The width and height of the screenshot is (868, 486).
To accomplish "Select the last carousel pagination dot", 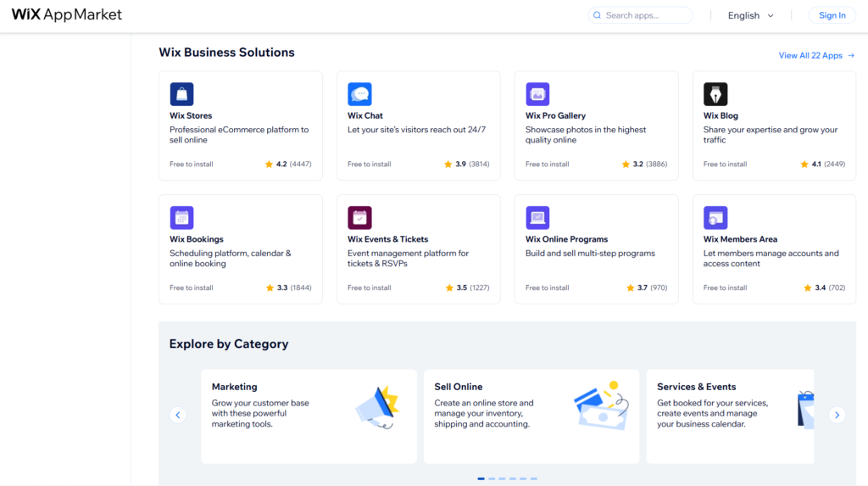I will click(534, 479).
